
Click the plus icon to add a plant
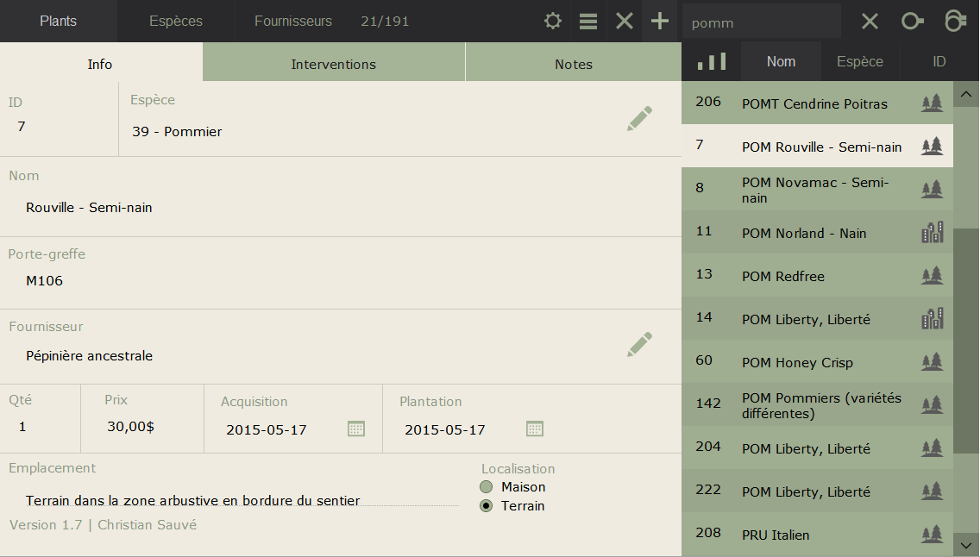point(660,22)
